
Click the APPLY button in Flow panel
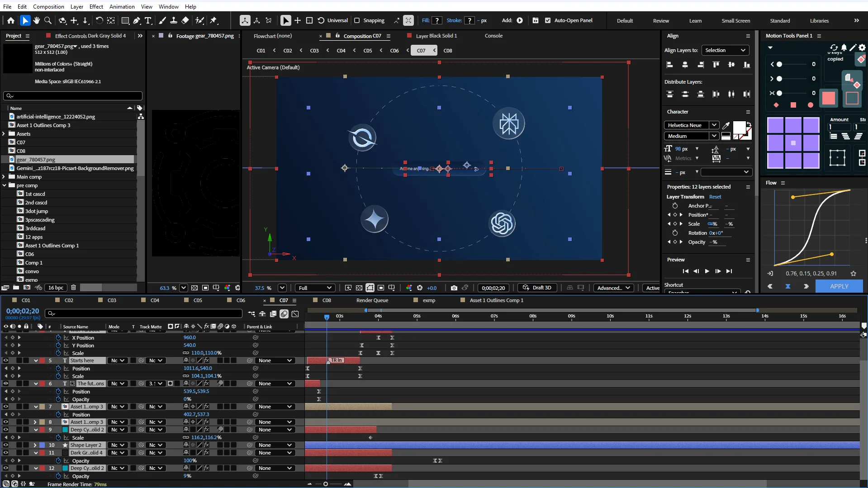click(839, 286)
